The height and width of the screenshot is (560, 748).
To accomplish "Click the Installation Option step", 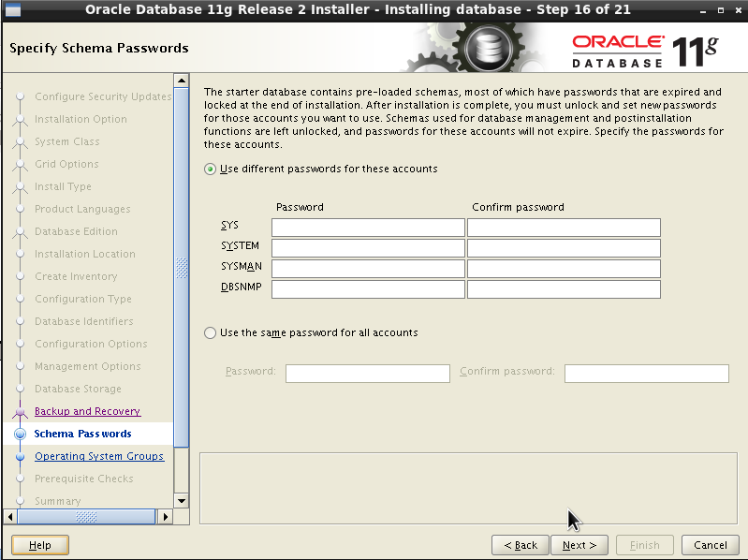I will 81,119.
